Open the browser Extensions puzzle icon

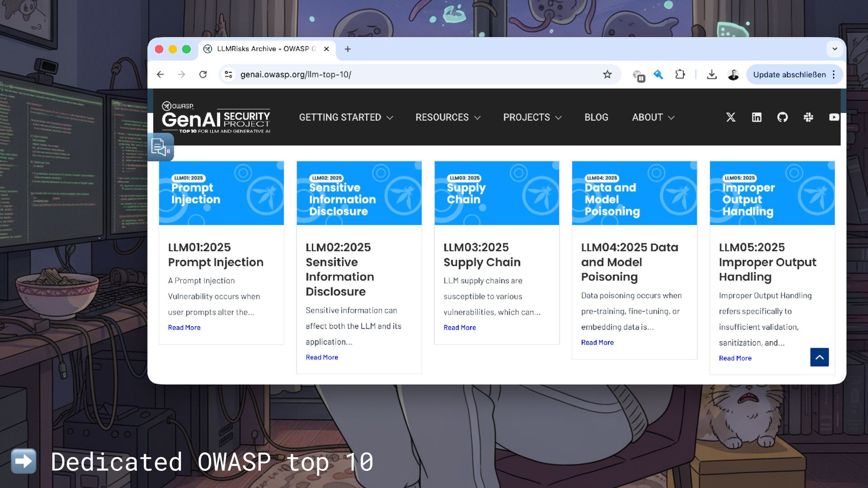(680, 75)
